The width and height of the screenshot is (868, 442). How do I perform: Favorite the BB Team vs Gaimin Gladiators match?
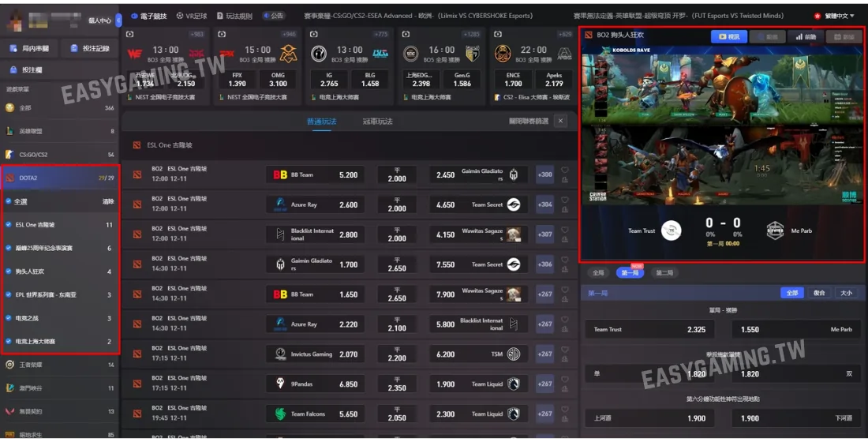point(565,170)
